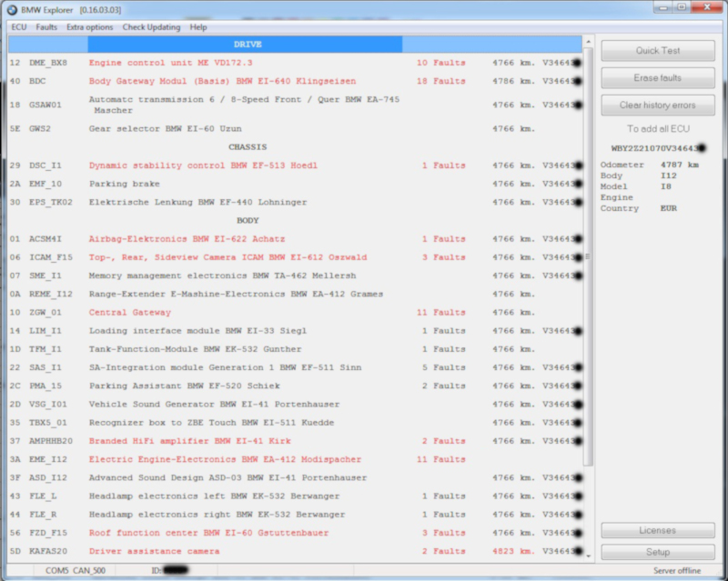This screenshot has width=728, height=581.
Task: Click the '4823 km.' mileage for KAFAS20
Action: (513, 551)
